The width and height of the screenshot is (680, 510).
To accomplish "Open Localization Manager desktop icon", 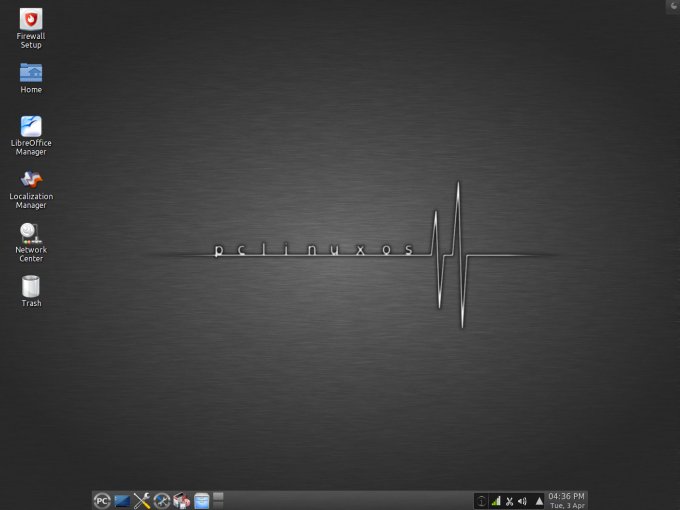I will pos(31,189).
